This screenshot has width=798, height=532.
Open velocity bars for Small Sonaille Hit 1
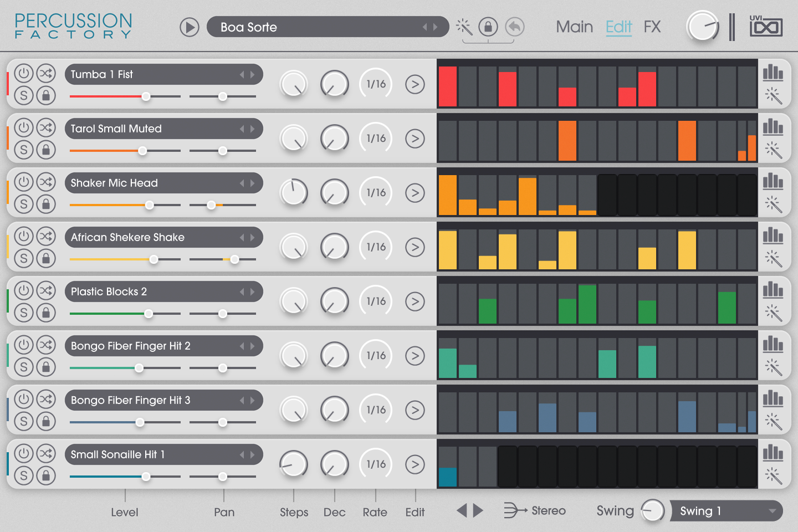(773, 453)
